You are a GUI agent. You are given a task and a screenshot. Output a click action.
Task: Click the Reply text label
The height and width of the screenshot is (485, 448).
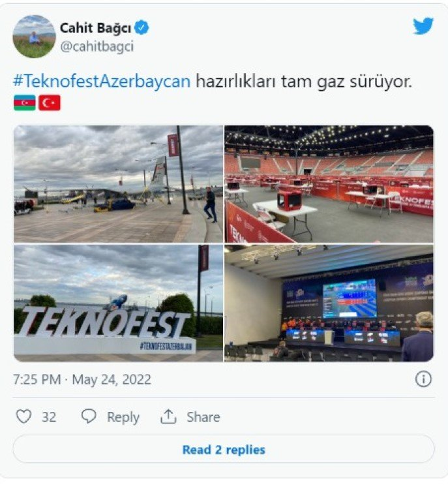[x=123, y=417]
